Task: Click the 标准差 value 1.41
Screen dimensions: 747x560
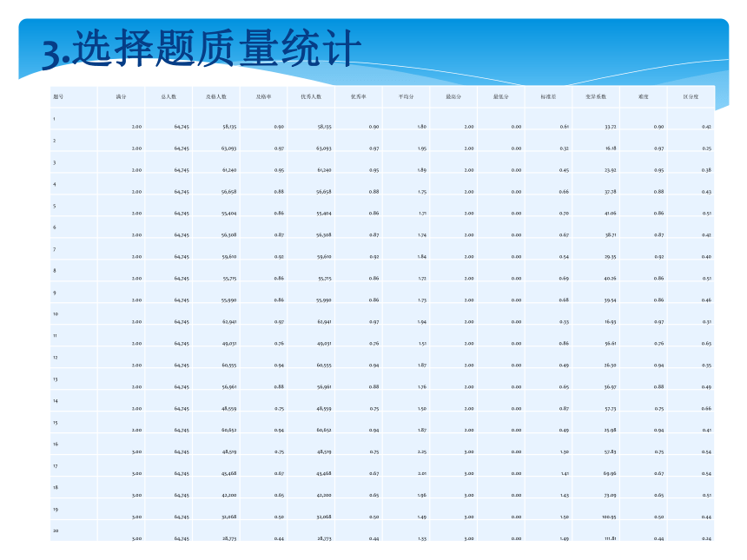Action: [565, 474]
